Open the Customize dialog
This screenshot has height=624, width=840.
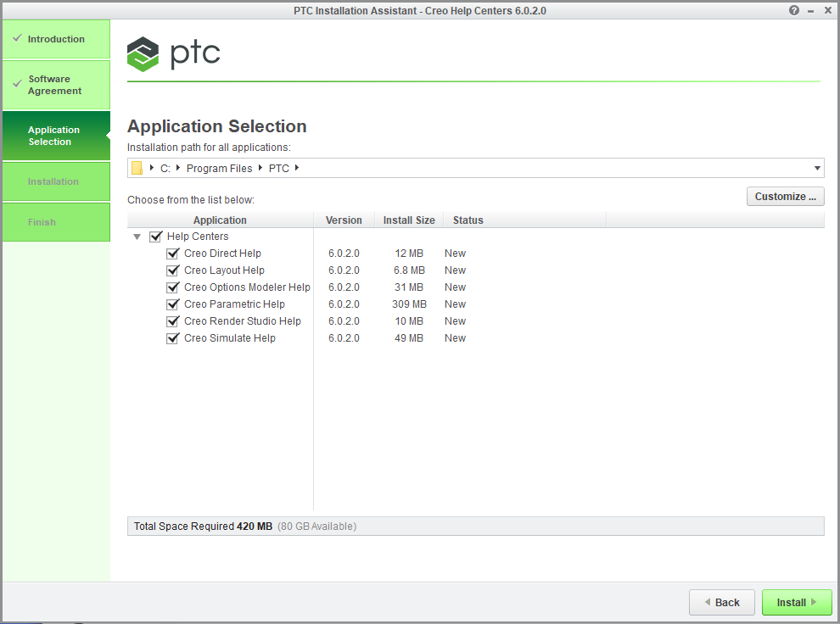click(x=785, y=197)
